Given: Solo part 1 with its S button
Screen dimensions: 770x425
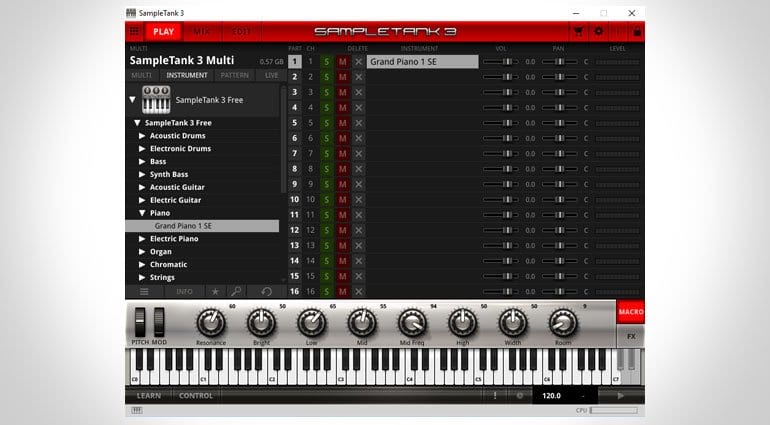Looking at the screenshot, I should (x=327, y=62).
